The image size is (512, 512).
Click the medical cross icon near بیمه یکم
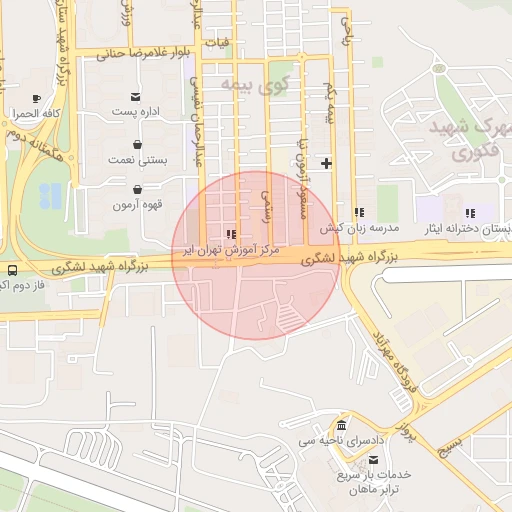pos(326,163)
